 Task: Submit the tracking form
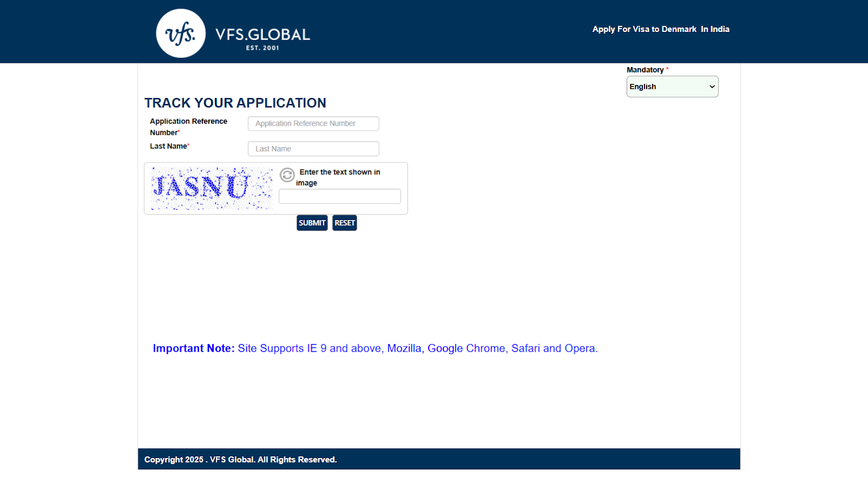click(x=312, y=223)
